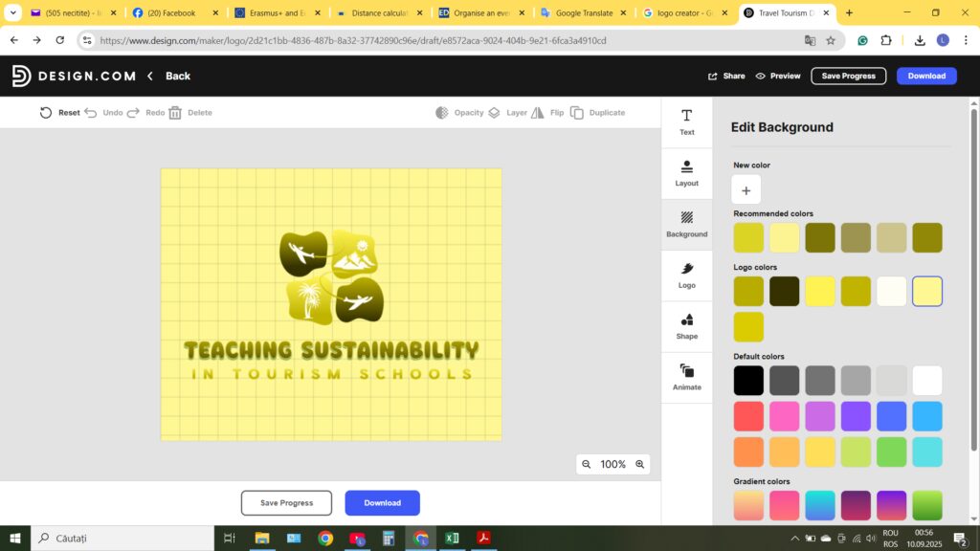Screen dimensions: 980x551
Task: Zoom out of the canvas
Action: (587, 464)
